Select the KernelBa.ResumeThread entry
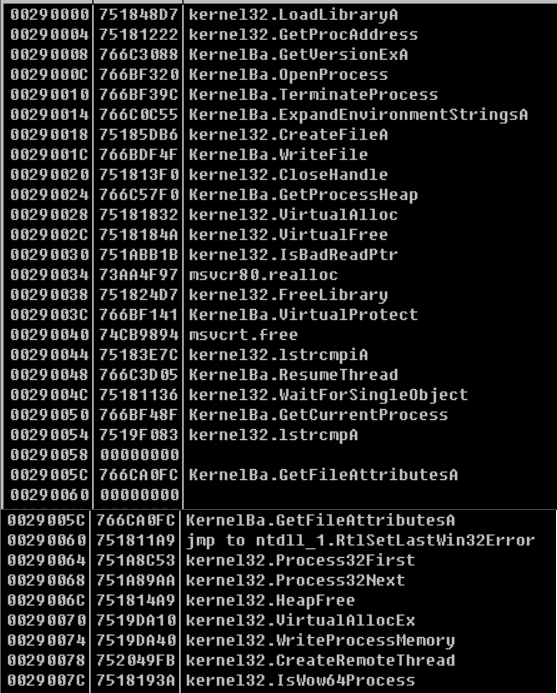This screenshot has height=693, width=557. coord(293,375)
